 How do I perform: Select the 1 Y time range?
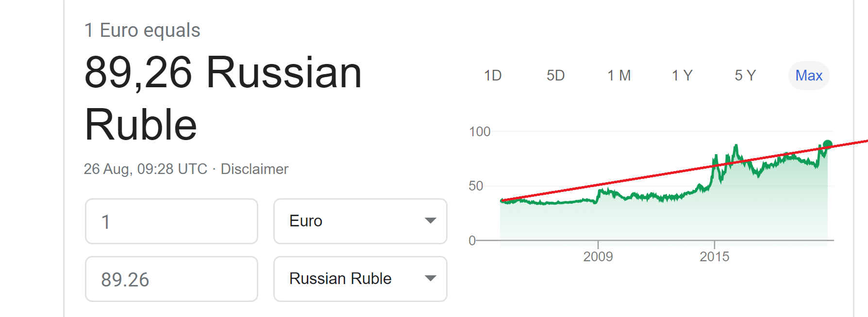pos(682,76)
